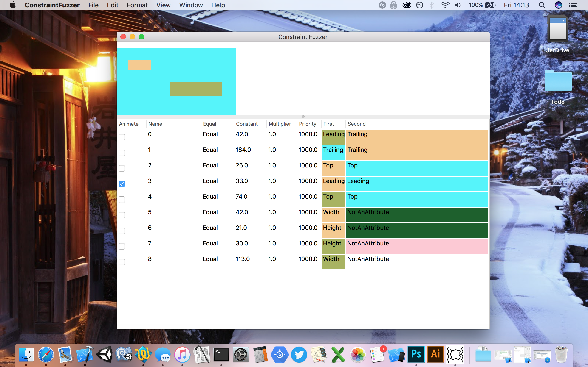
Task: Click the Priority column header
Action: [307, 124]
